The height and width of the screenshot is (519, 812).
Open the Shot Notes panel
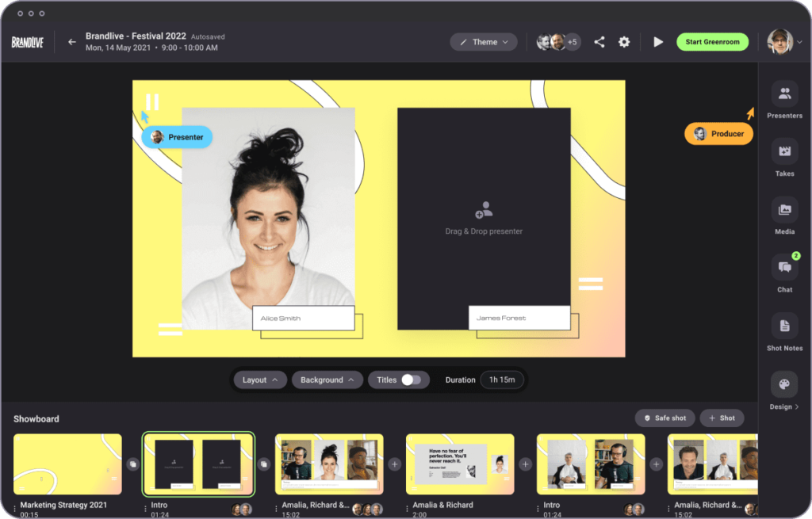pos(784,333)
